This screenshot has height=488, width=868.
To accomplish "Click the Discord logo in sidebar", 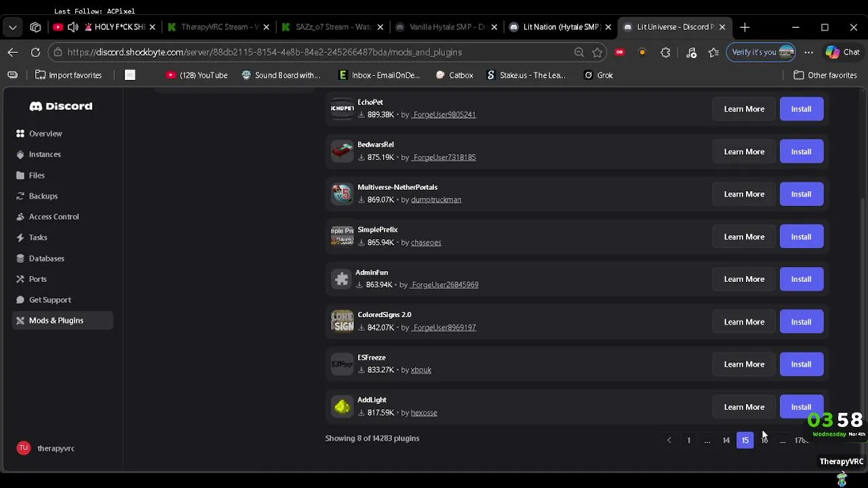I will point(61,106).
